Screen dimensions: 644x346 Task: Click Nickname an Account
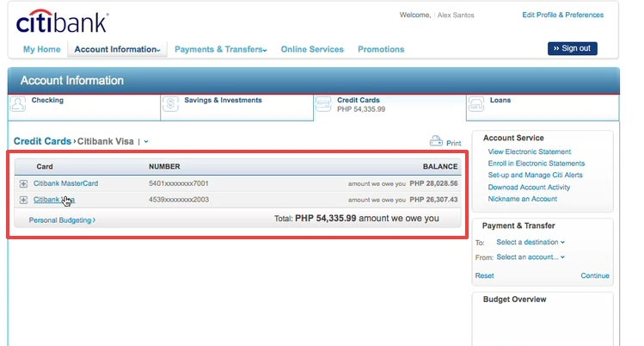[x=523, y=199]
